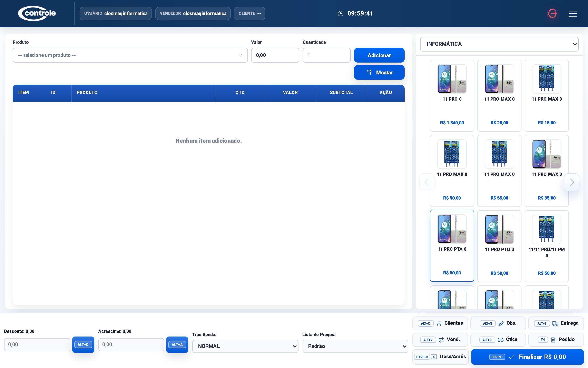Open the INFORMÁTICA category dropdown
Viewport: 588px width, 368px height.
pyautogui.click(x=499, y=44)
